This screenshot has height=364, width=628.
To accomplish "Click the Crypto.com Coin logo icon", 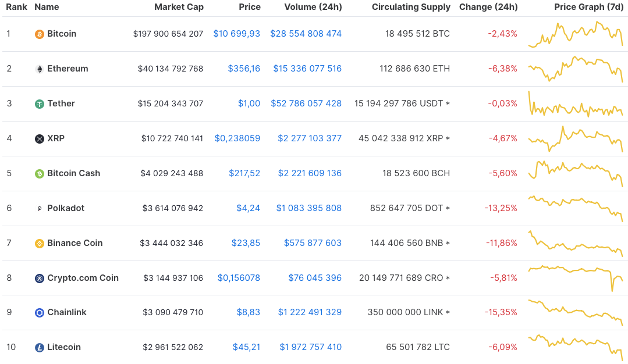I will tap(38, 278).
